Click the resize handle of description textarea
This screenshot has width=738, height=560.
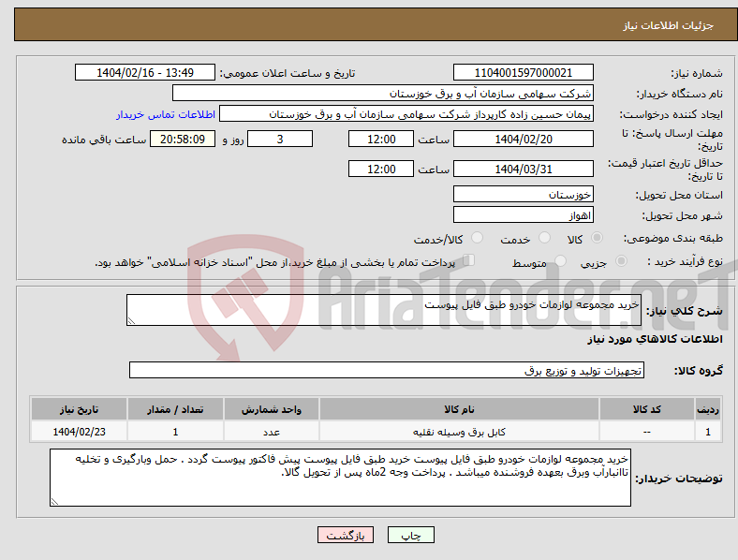pyautogui.click(x=131, y=321)
